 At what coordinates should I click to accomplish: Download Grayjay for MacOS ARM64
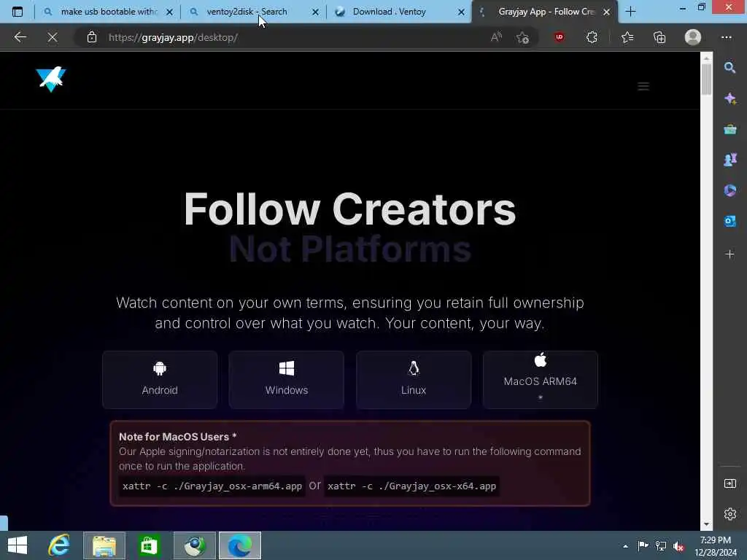[x=541, y=379]
